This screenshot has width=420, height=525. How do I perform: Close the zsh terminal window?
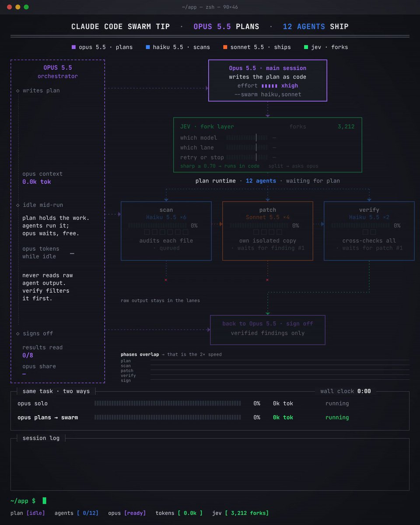pos(9,7)
